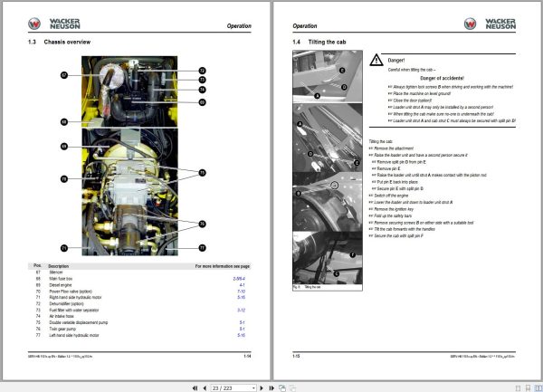This screenshot has height=392, width=543.
Task: Click the "Switch off the engine" step
Action: [x=391, y=196]
